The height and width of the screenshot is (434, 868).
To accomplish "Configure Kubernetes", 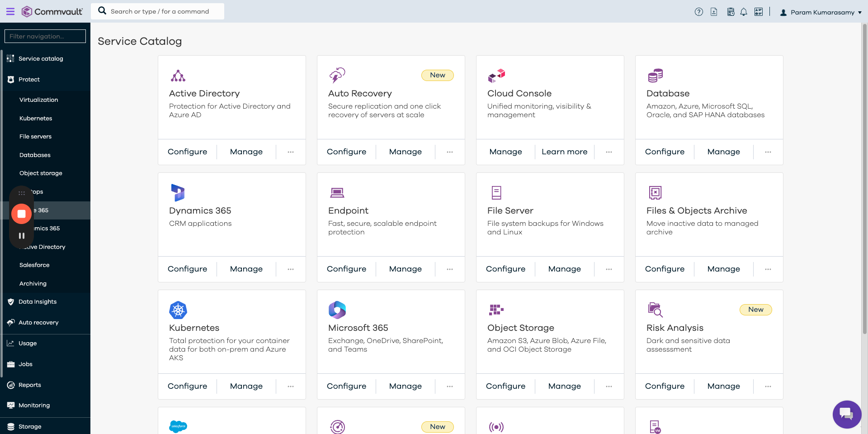I will pyautogui.click(x=188, y=386).
